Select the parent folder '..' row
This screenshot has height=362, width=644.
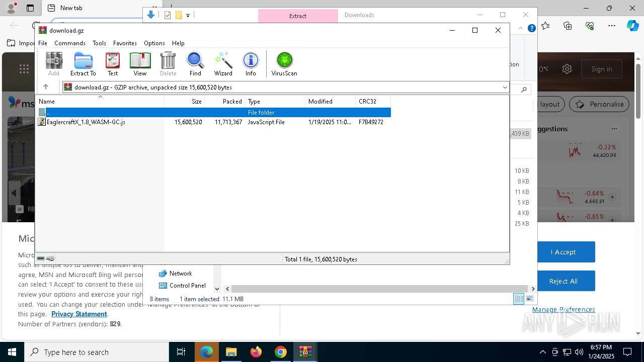(214, 113)
